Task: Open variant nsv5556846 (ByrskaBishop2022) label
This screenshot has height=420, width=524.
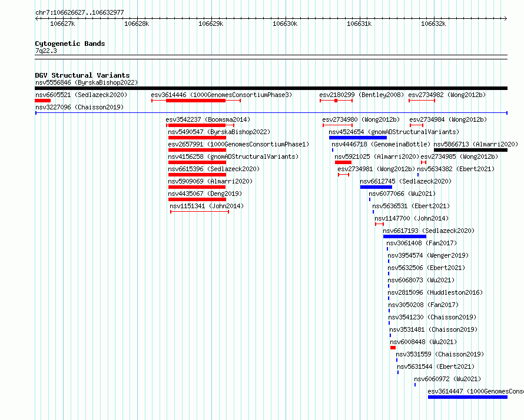Action: [x=86, y=82]
